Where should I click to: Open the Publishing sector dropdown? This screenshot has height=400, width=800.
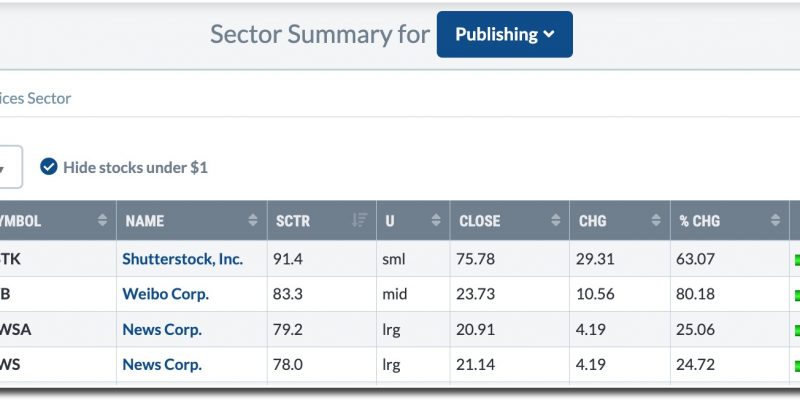(x=505, y=34)
